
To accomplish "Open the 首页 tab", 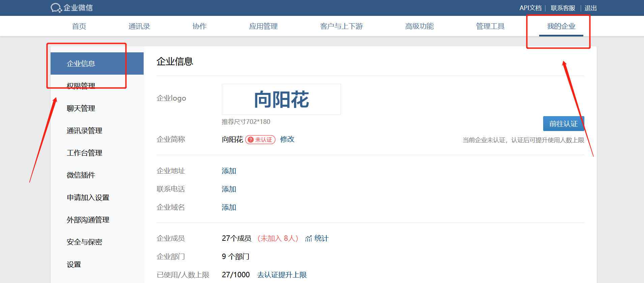I will tap(79, 26).
